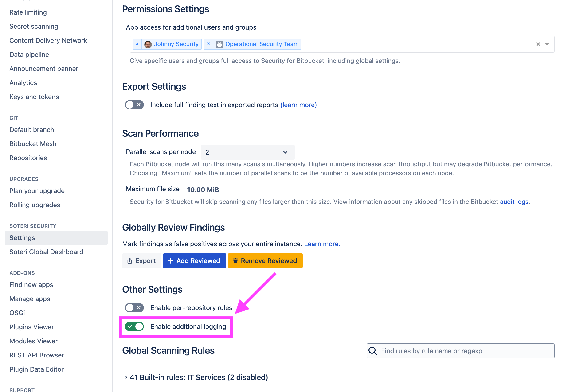Open Soteri Global Dashboard from sidebar
Viewport: 564px width, 392px height.
pyautogui.click(x=46, y=252)
